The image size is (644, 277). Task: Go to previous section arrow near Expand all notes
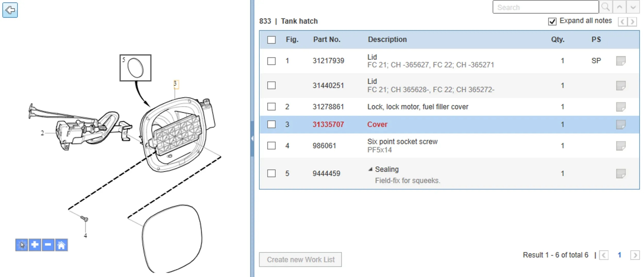(623, 22)
